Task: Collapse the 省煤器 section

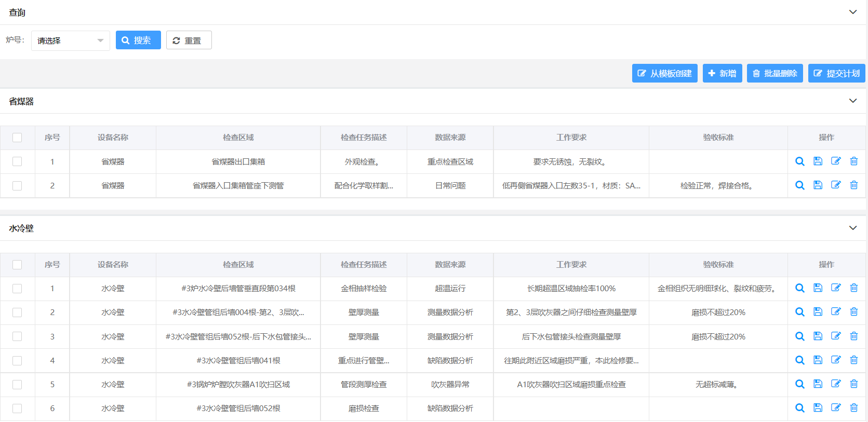Action: 853,101
